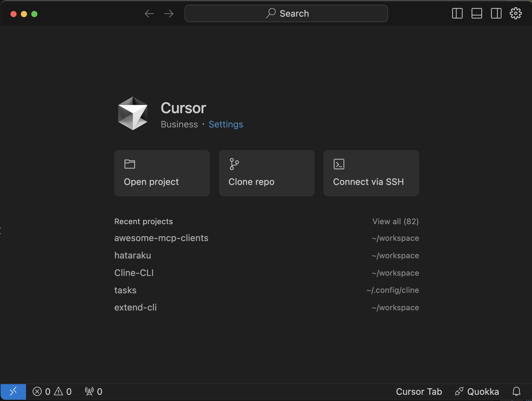Select Clone repo
This screenshot has height=401, width=532.
tap(266, 173)
